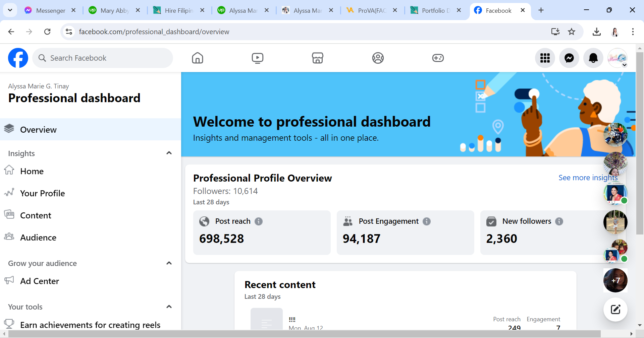
Task: Open the Chrome profile avatar
Action: click(615, 32)
